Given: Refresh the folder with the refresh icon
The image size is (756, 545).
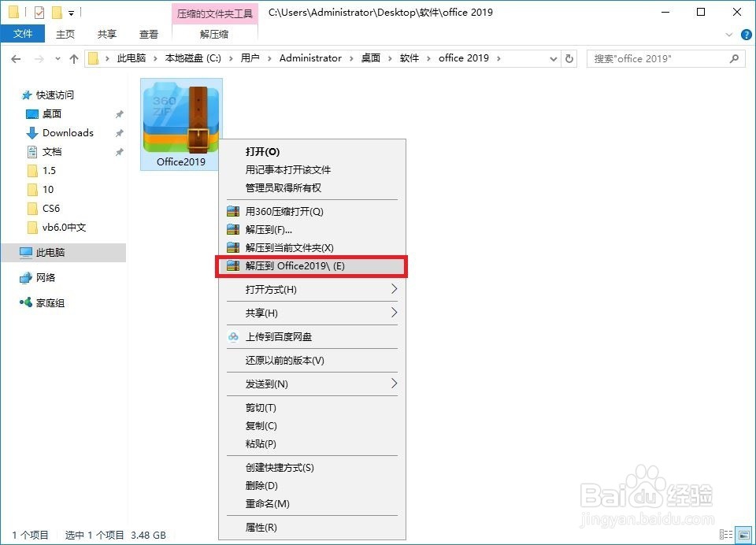Looking at the screenshot, I should (569, 58).
